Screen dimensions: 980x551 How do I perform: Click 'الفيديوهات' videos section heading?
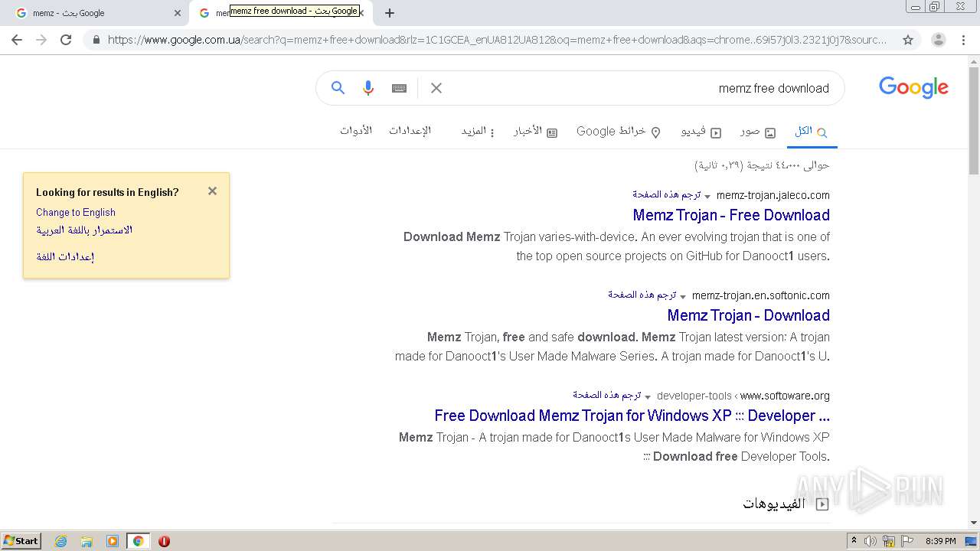pos(774,504)
